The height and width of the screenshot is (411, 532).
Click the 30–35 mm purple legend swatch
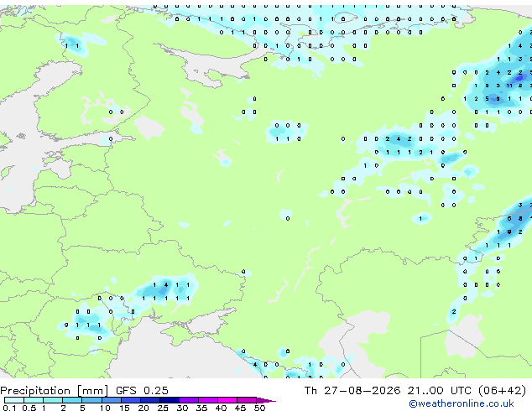point(189,400)
